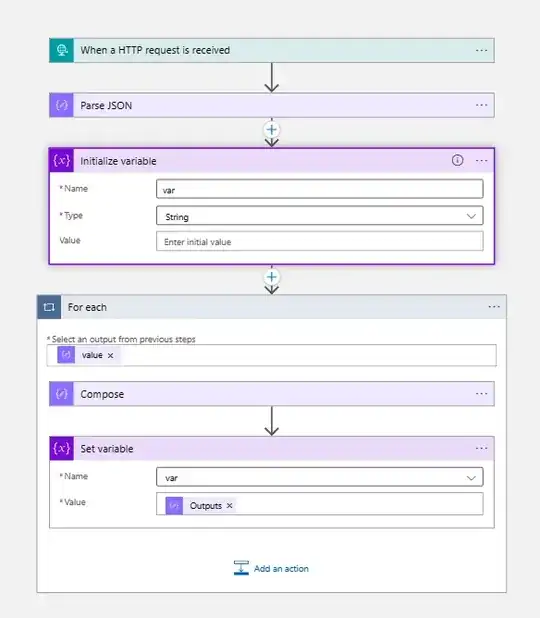Open the Initialize variable info icon
This screenshot has width=540, height=618.
tap(457, 160)
